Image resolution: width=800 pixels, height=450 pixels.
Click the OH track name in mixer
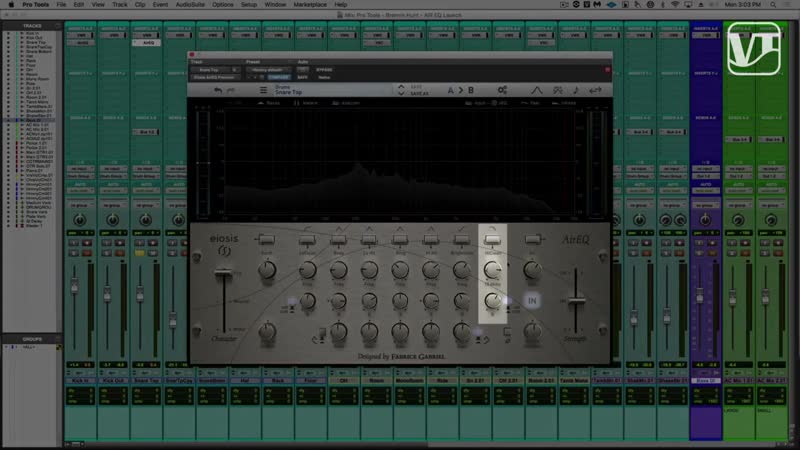(x=344, y=381)
